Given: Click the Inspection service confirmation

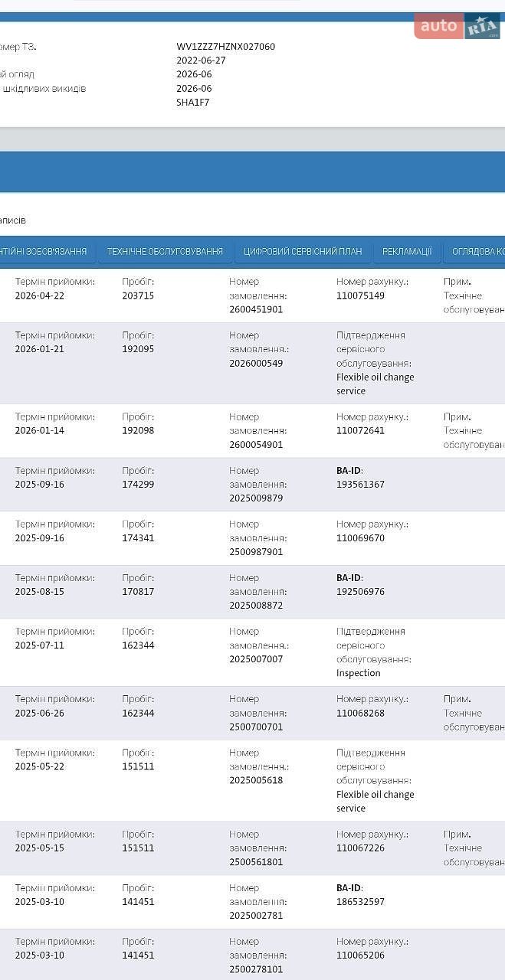Looking at the screenshot, I should [359, 674].
